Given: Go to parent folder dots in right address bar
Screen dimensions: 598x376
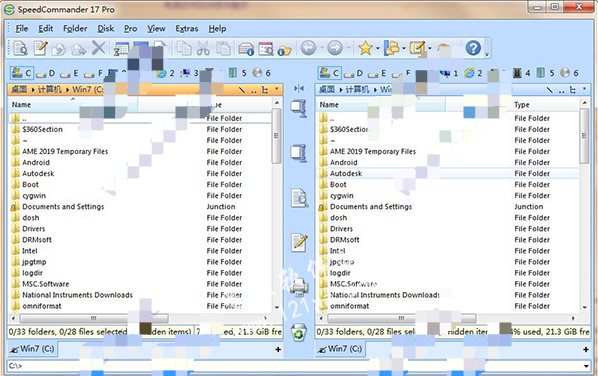Looking at the screenshot, I should point(561,90).
